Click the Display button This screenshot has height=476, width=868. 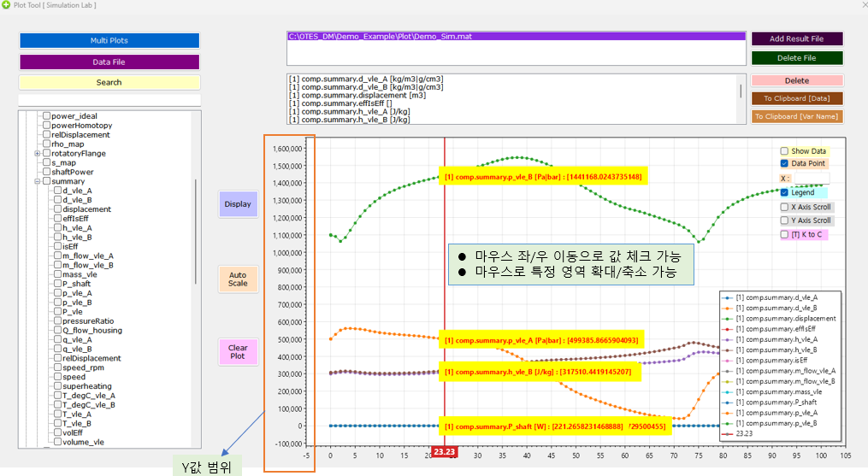[238, 204]
